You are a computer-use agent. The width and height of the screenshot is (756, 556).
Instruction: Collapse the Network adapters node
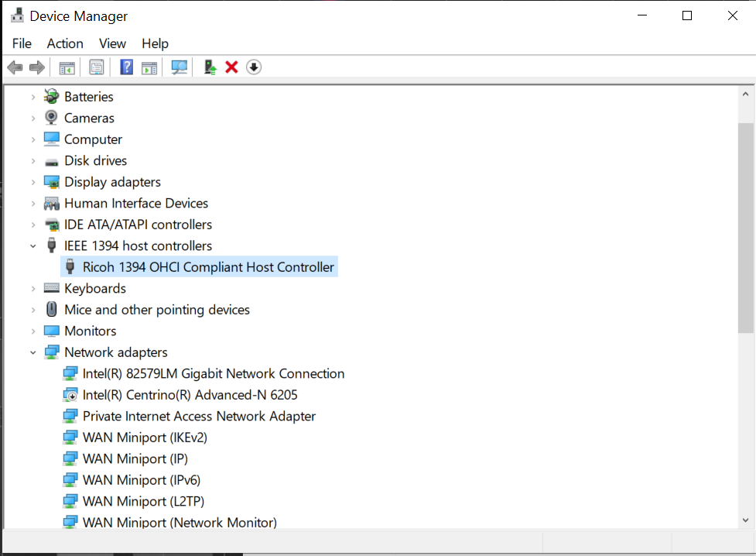coord(32,352)
